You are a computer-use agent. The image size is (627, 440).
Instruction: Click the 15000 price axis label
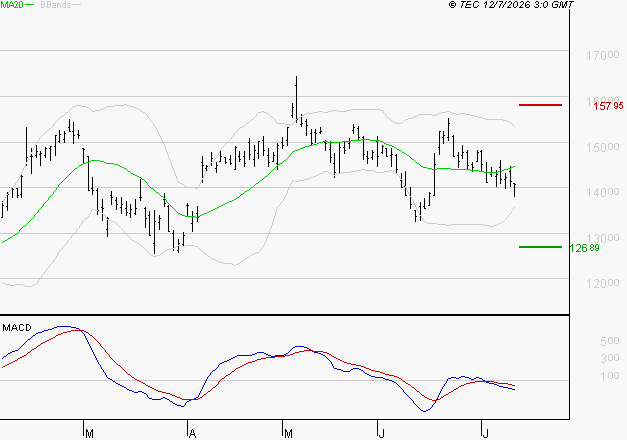pyautogui.click(x=603, y=147)
